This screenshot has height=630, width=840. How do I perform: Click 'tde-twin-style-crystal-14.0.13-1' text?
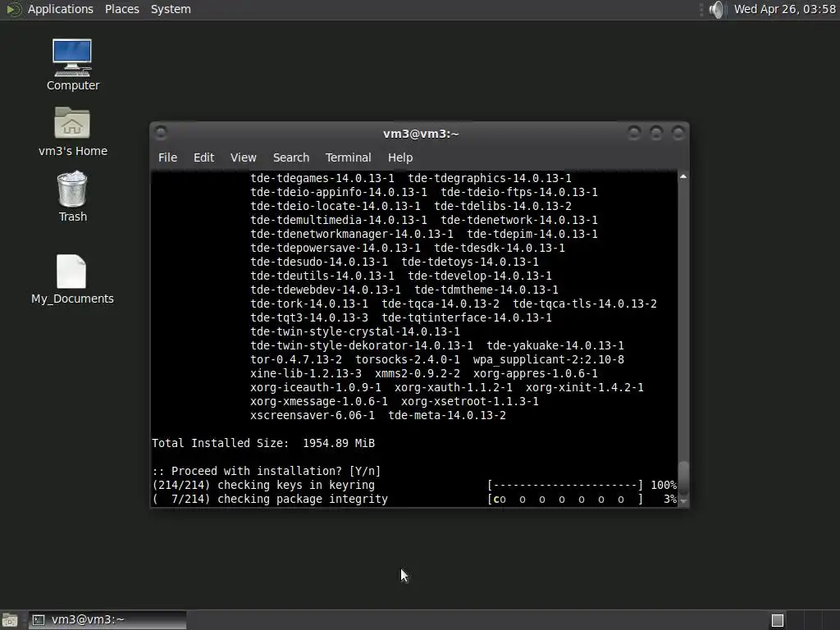pos(354,331)
